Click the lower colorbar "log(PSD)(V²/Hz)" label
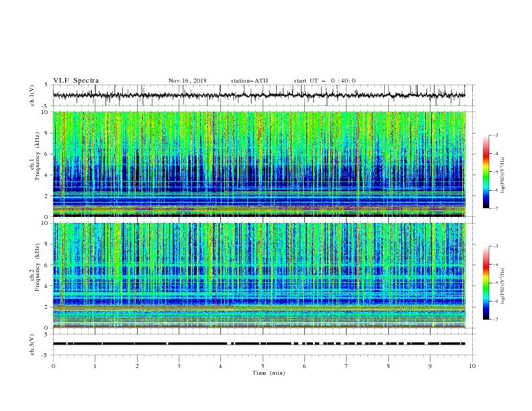Viewport: 532px width, 411px height. [x=502, y=285]
